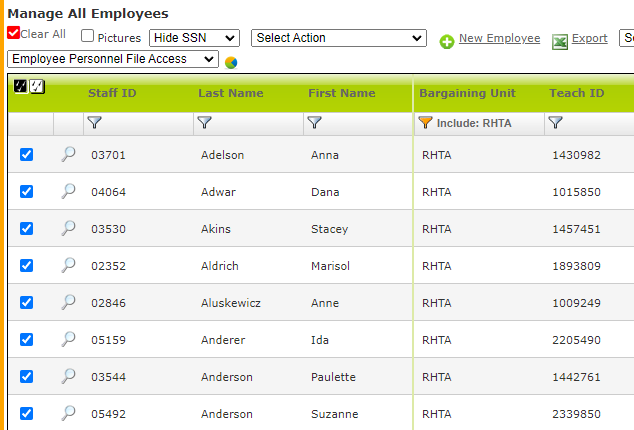
Task: Click the New Employee link
Action: tap(499, 39)
